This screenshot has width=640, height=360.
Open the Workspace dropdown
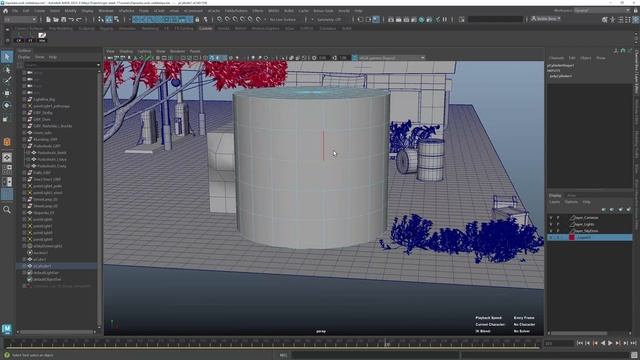click(x=602, y=11)
